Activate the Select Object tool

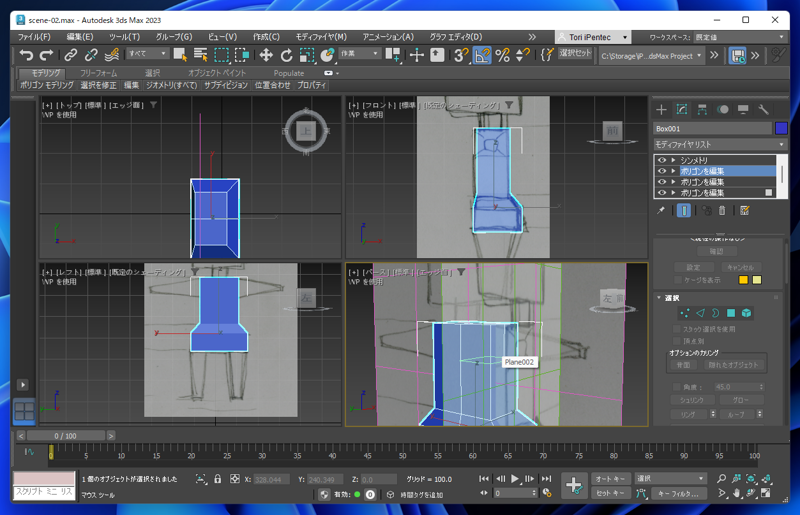click(x=180, y=55)
